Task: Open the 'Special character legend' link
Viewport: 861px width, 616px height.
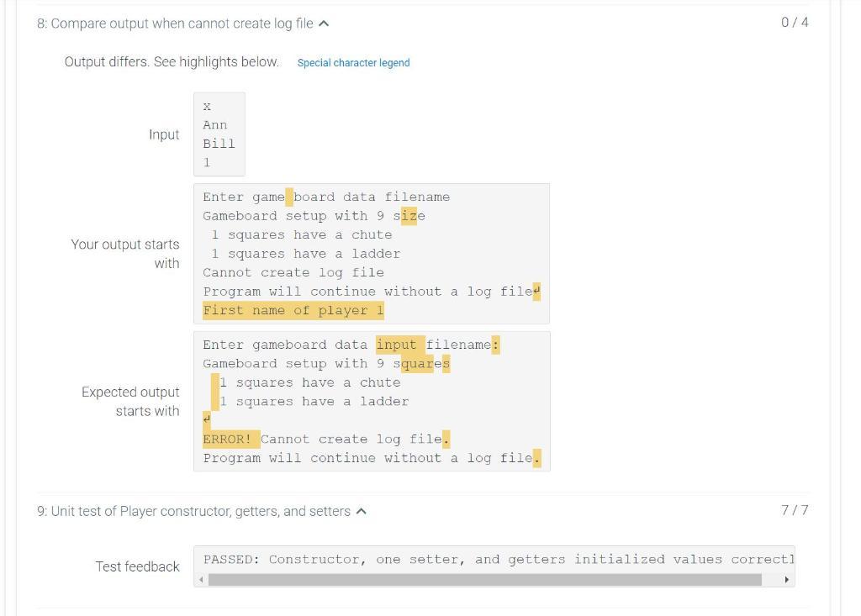Action: click(x=354, y=62)
